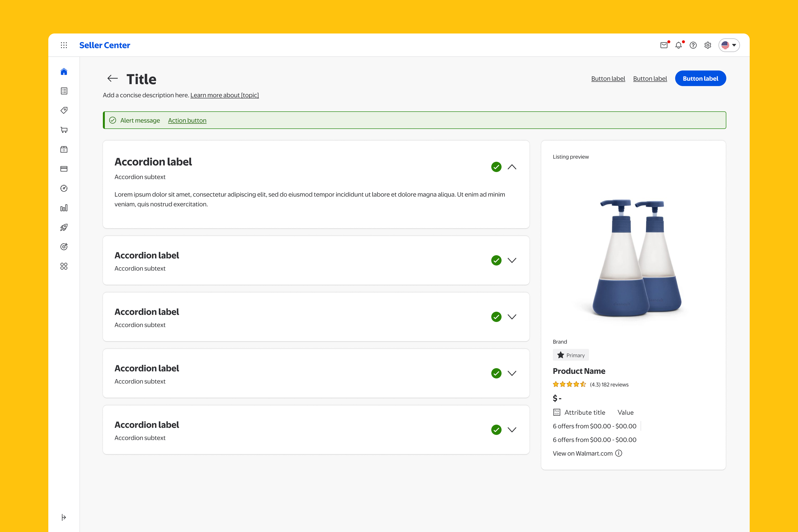
Task: Click the rocket growth sidebar icon
Action: [x=64, y=227]
